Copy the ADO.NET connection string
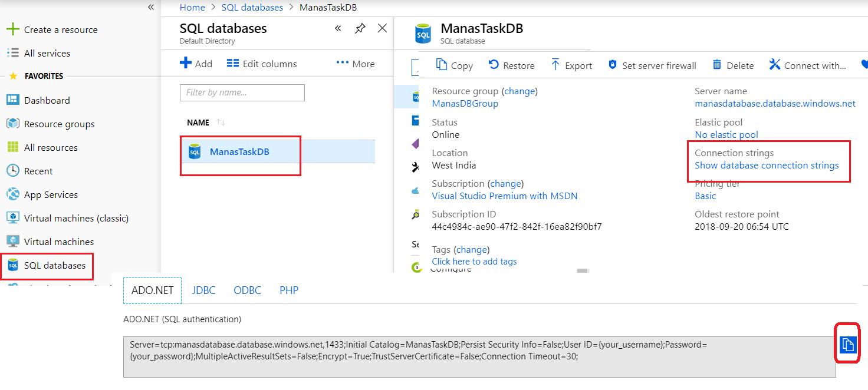 847,345
